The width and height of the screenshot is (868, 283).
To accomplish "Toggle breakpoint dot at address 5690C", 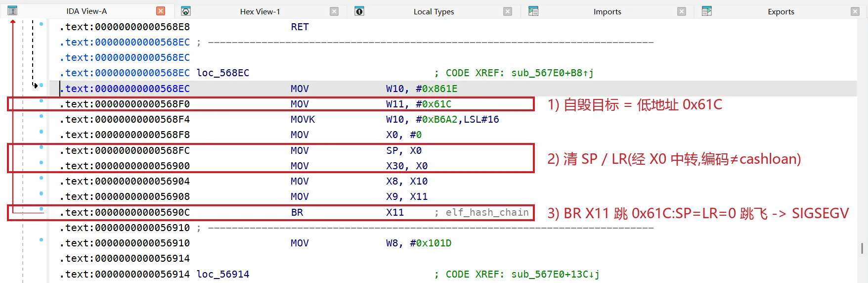I will (41, 209).
